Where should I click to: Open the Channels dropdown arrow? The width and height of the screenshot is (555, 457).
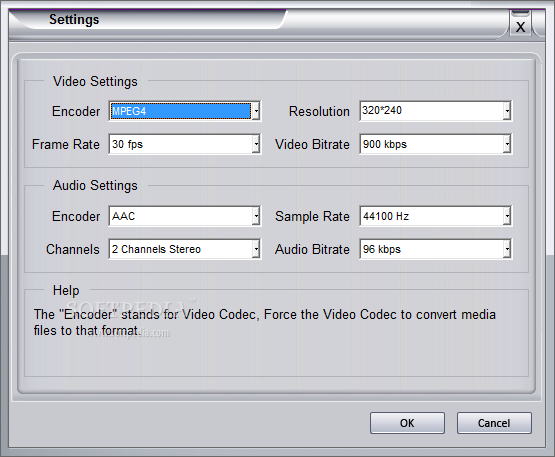point(256,249)
